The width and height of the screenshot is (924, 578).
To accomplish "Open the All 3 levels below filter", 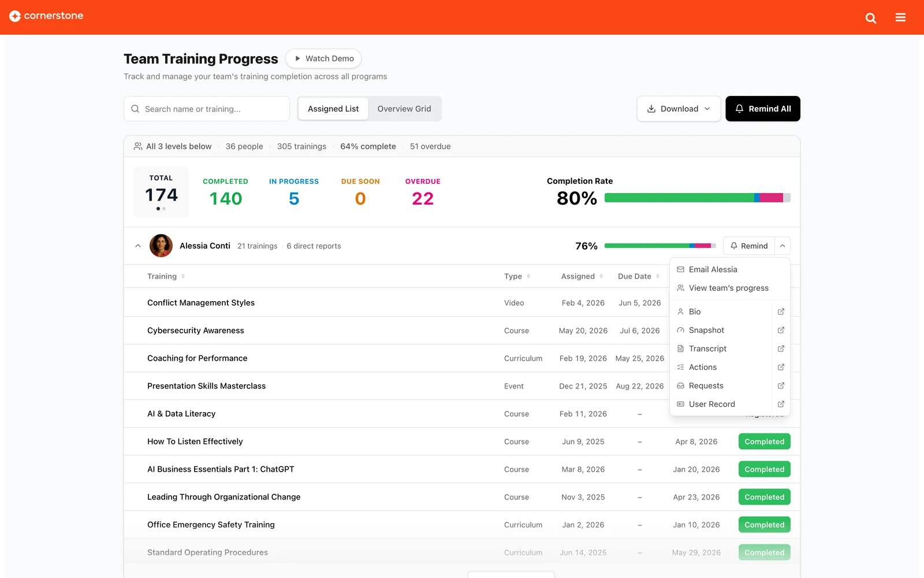I will click(173, 146).
